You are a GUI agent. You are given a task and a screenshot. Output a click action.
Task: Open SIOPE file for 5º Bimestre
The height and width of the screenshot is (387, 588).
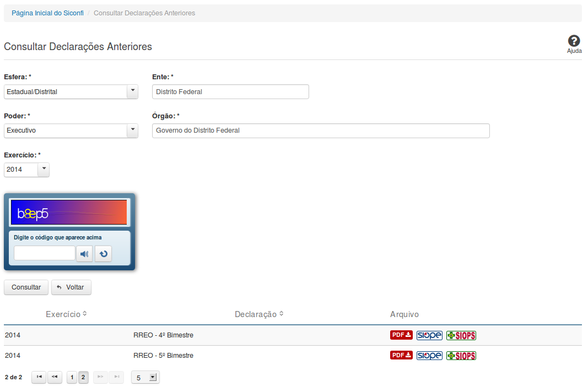[x=429, y=355]
